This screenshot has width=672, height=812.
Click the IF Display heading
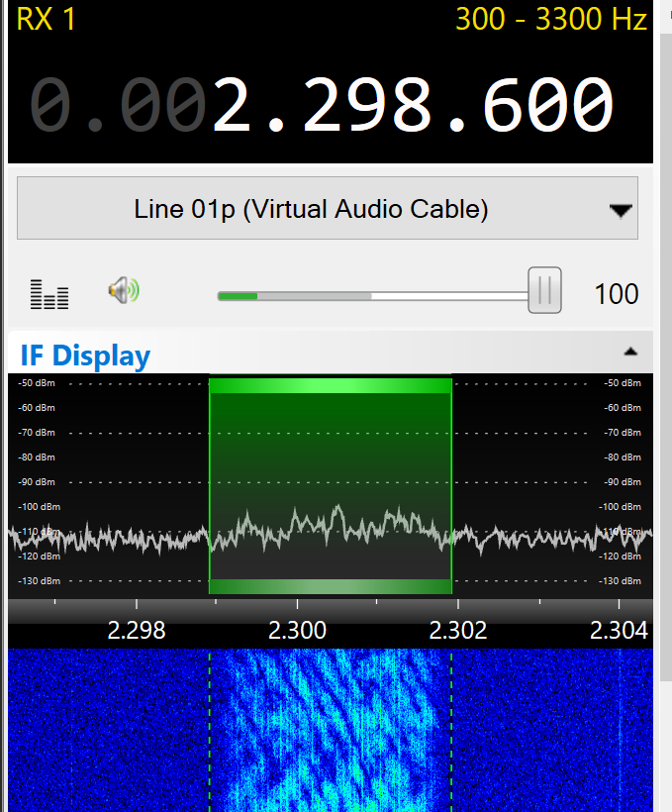point(85,355)
